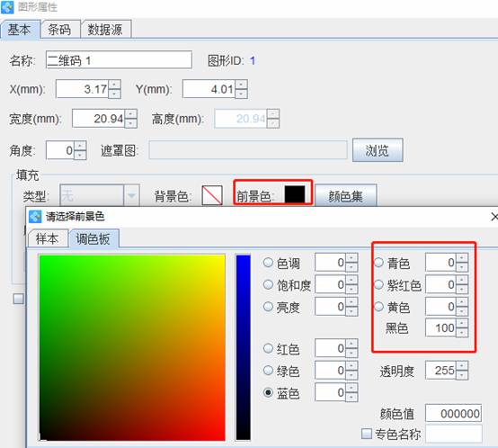This screenshot has height=448, width=498.
Task: Decrease the 宽度(mm) spinner value
Action: 131,123
